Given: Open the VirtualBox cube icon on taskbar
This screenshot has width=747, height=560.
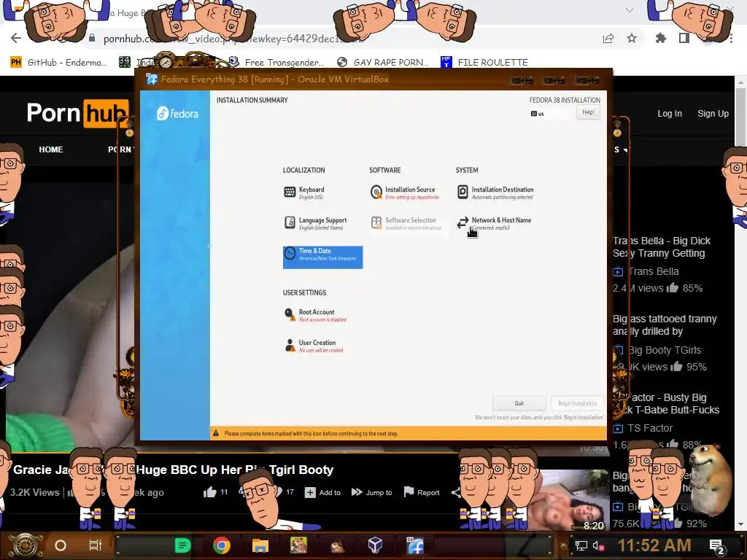Looking at the screenshot, I should [x=376, y=545].
